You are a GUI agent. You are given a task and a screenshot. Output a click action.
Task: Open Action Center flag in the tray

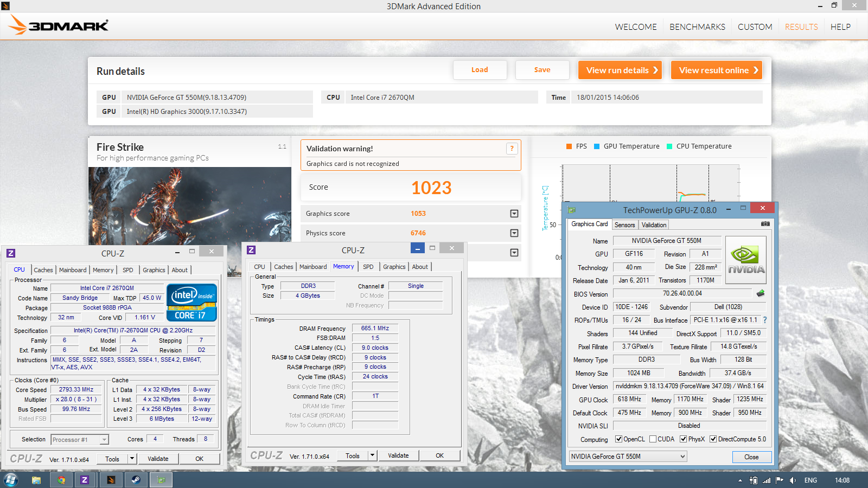tap(780, 480)
